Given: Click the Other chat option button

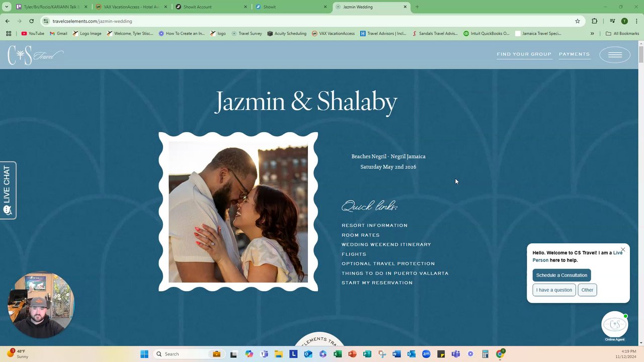Looking at the screenshot, I should (x=587, y=290).
